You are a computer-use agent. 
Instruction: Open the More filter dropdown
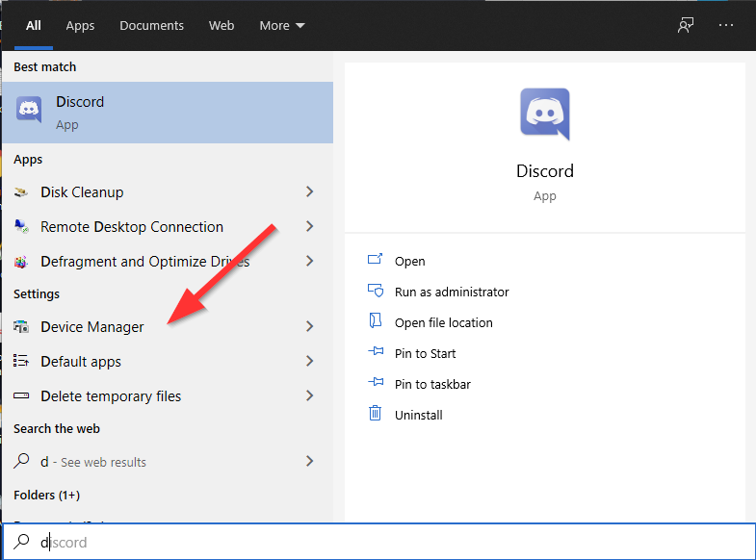pyautogui.click(x=282, y=26)
